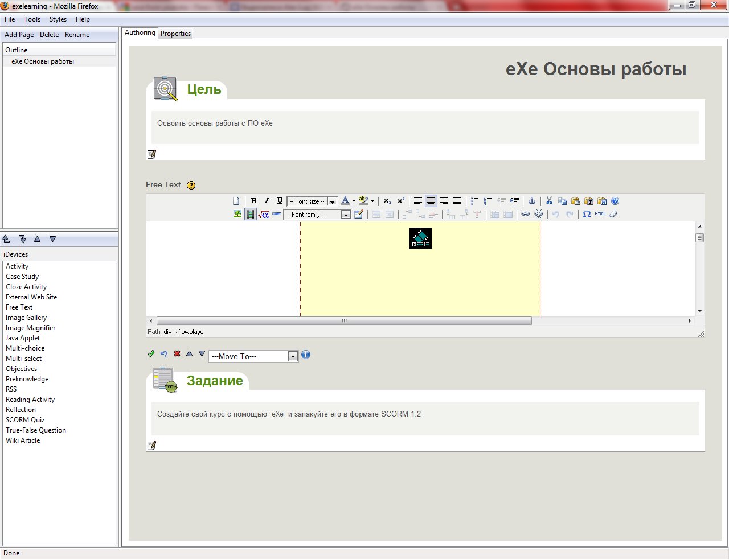
Task: Toggle superscript formatting
Action: coord(400,201)
